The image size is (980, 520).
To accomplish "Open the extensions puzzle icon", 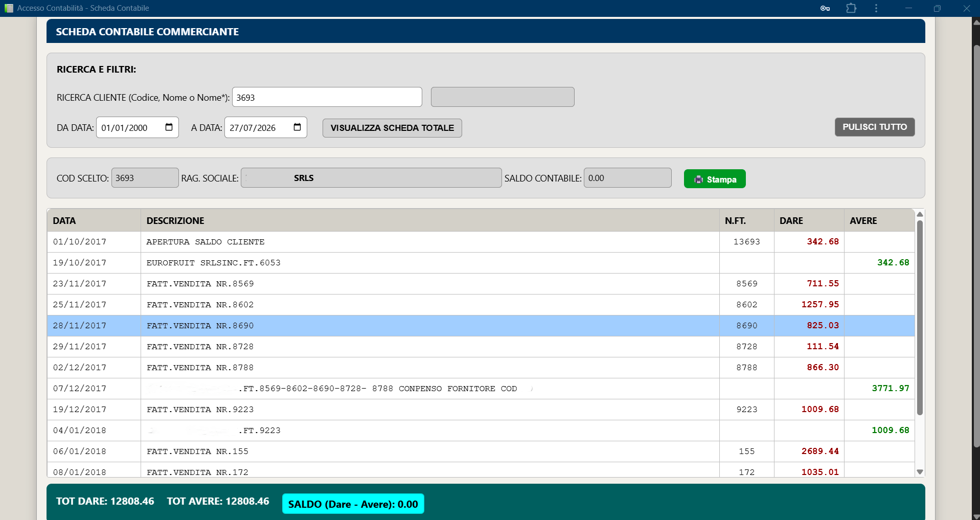I will point(851,8).
